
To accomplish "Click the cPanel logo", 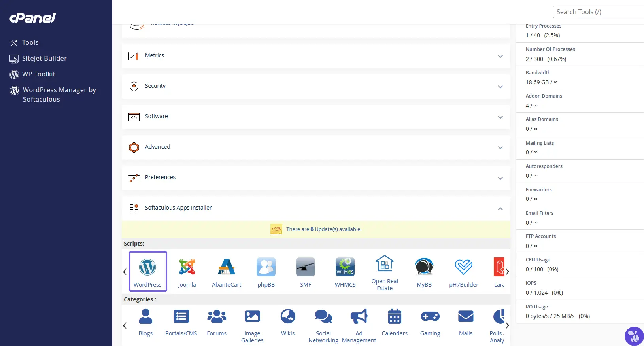I will pos(32,18).
